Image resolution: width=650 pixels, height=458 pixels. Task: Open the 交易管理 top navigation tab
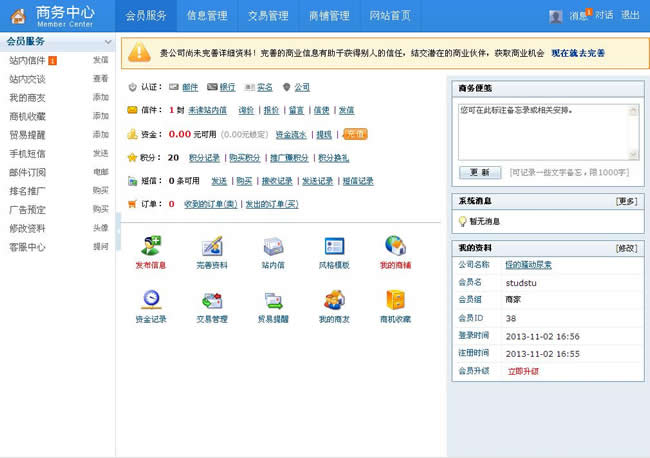click(x=268, y=16)
